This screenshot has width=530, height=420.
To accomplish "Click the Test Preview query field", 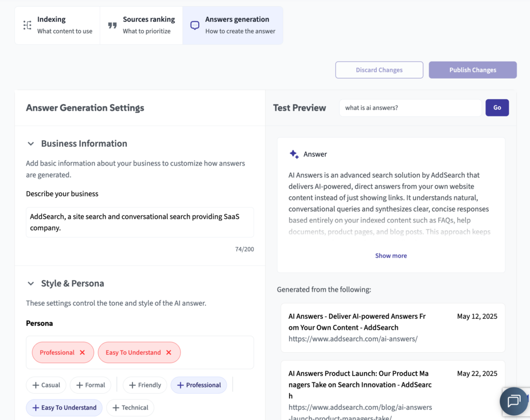I will 410,108.
